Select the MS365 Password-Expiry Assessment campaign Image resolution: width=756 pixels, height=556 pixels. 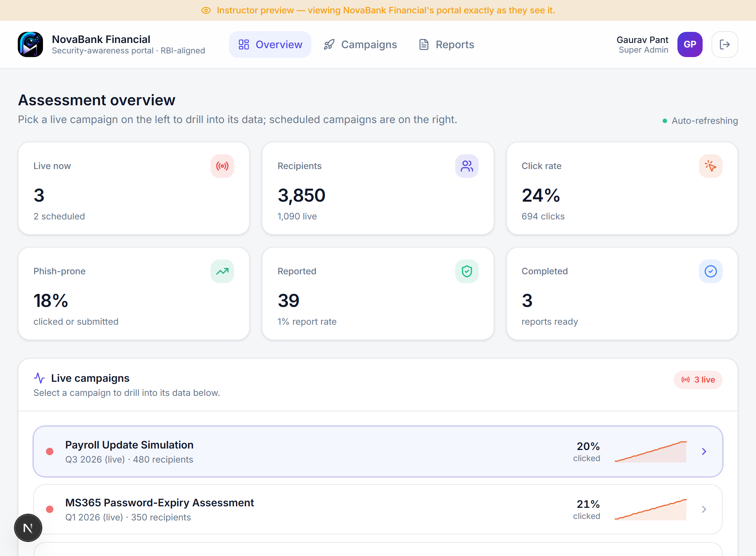click(x=378, y=509)
